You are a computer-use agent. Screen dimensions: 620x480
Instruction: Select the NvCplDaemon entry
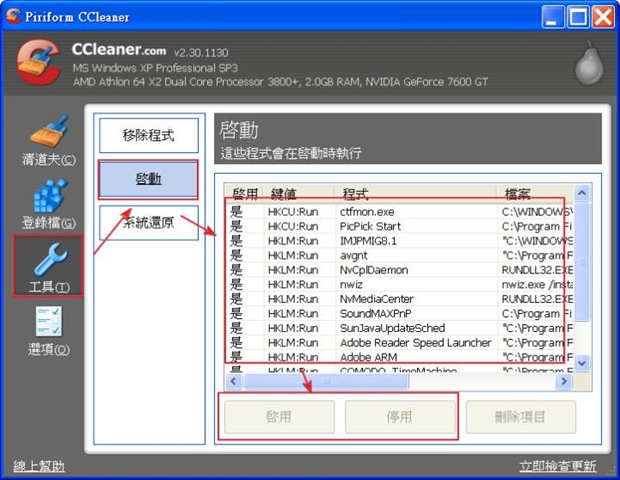[x=399, y=270]
